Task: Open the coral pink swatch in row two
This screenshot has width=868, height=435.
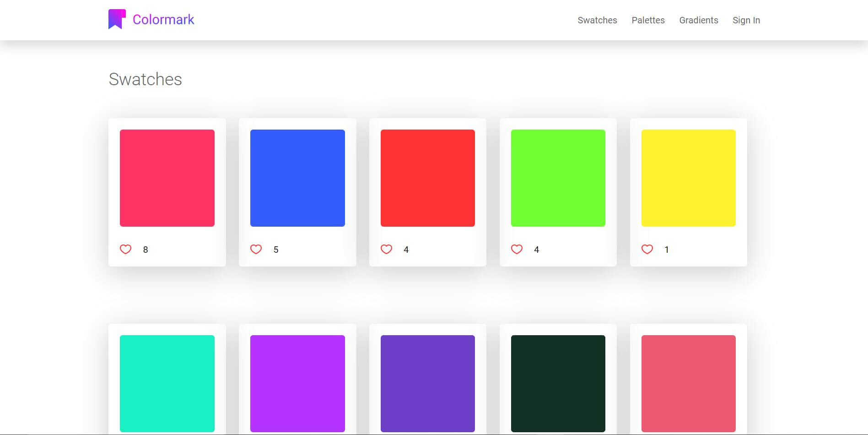Action: point(688,383)
